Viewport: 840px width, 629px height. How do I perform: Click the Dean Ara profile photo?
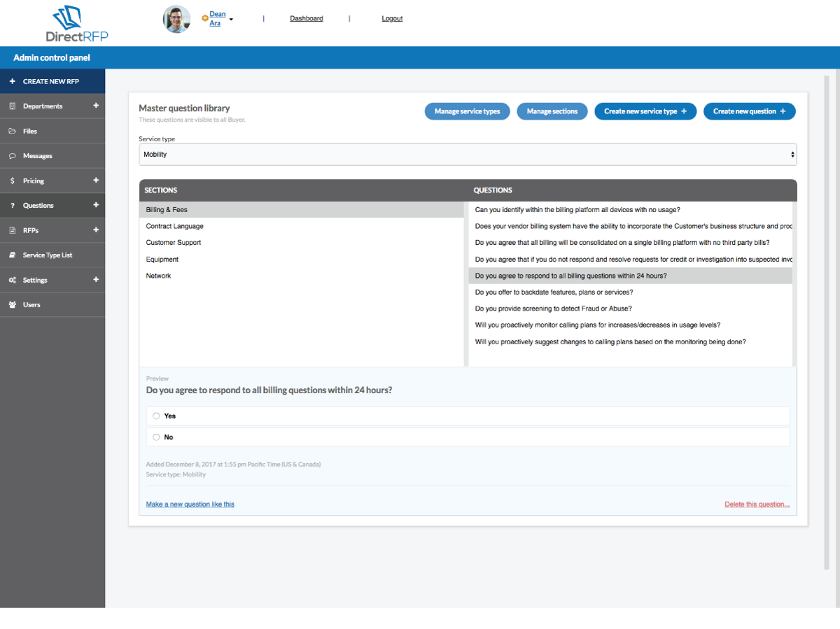point(177,19)
